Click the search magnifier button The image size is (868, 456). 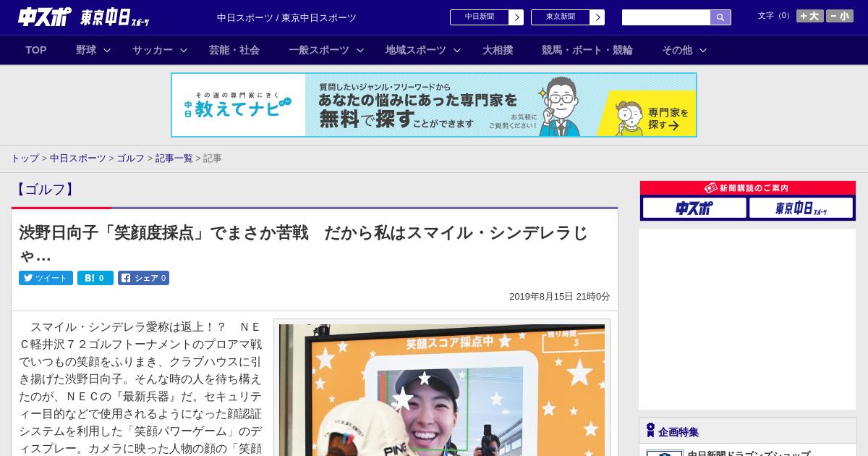[x=720, y=17]
